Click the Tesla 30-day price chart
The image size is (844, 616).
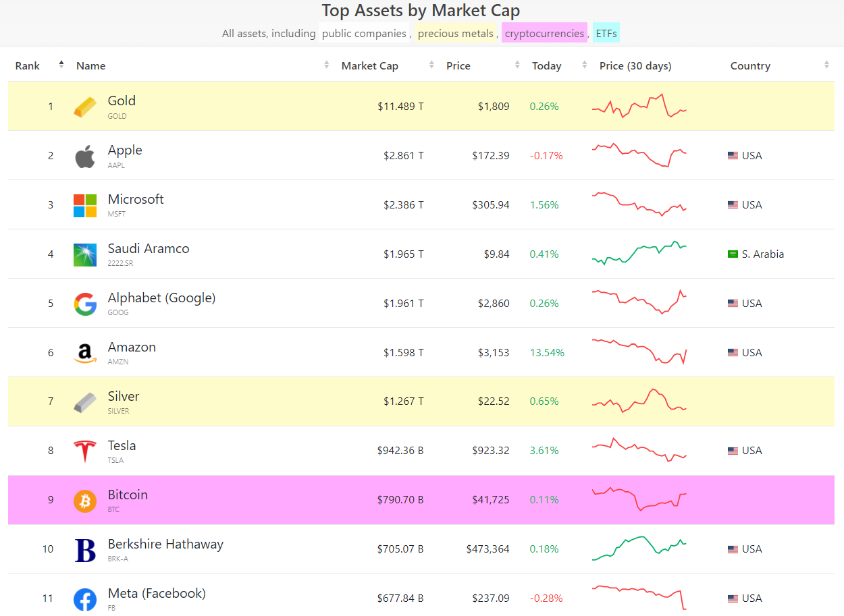[639, 449]
